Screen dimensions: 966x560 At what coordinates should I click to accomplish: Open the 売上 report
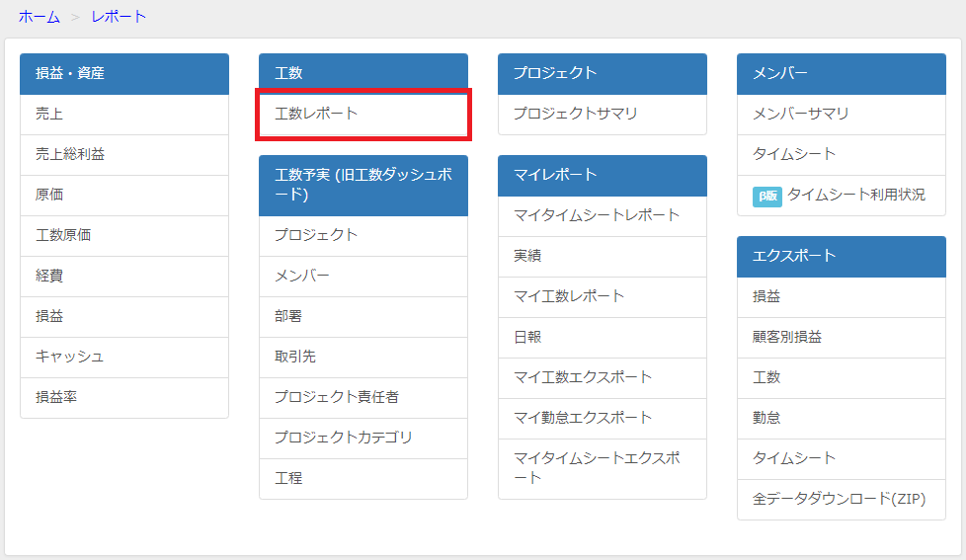(124, 114)
